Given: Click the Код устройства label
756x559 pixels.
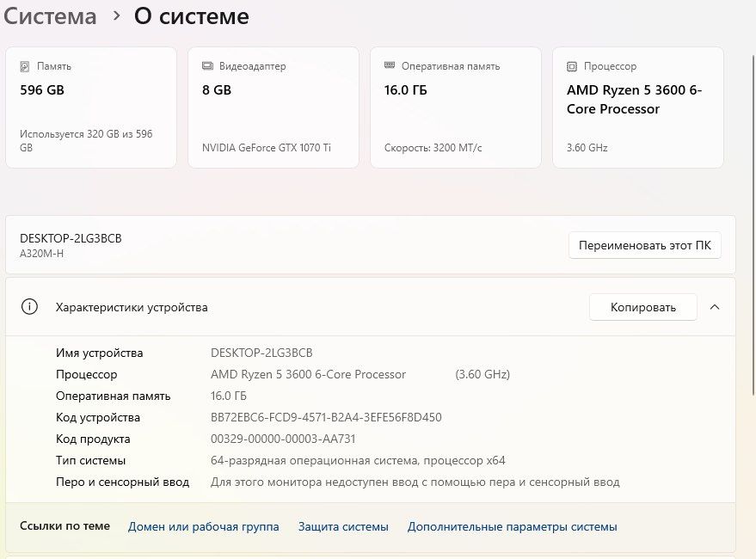Looking at the screenshot, I should click(x=98, y=417).
